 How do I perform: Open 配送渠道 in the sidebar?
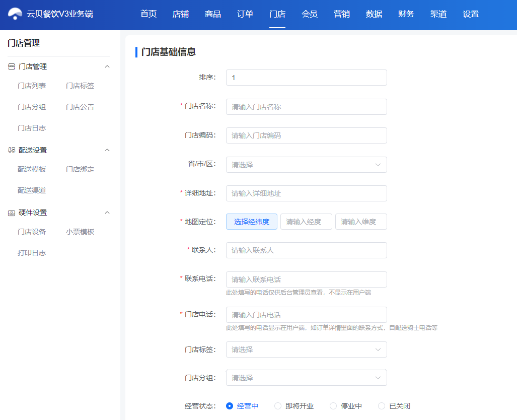coord(32,190)
